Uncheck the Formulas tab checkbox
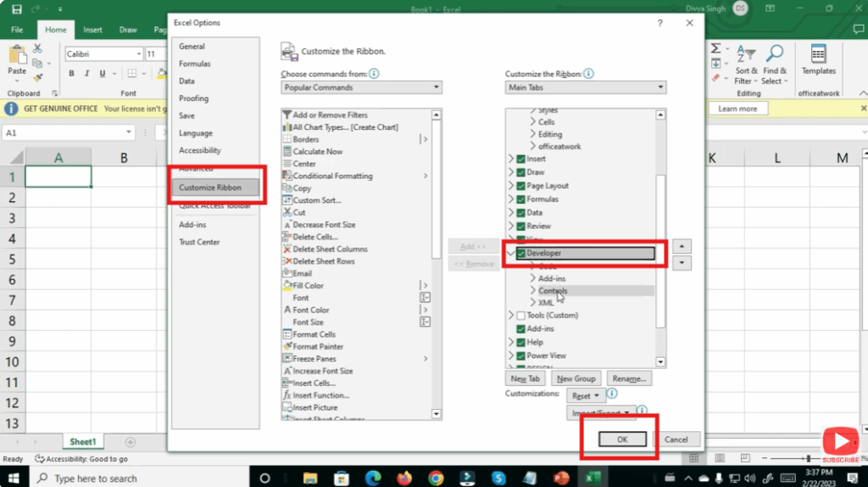 [x=521, y=199]
